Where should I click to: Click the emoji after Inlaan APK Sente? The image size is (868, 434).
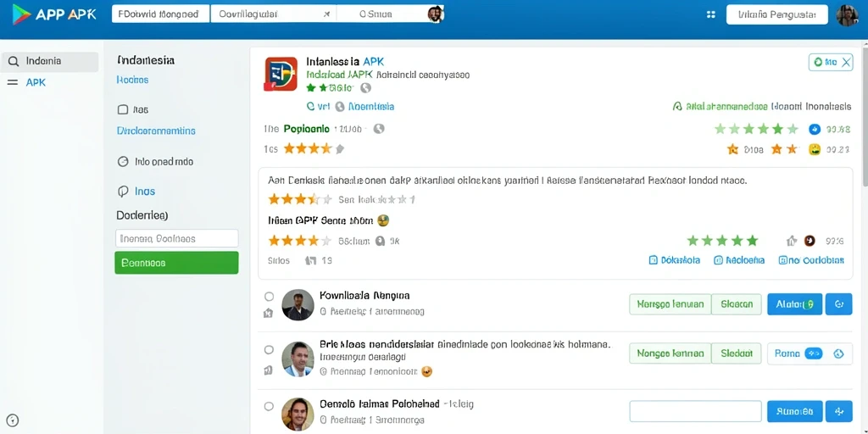click(x=383, y=220)
